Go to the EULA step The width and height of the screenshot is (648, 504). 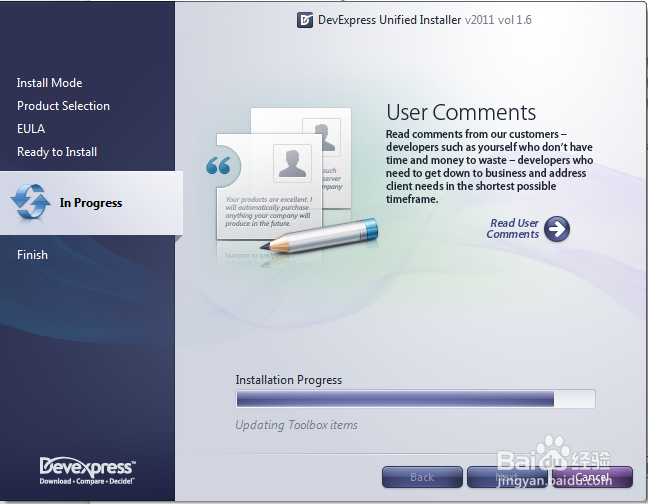pyautogui.click(x=31, y=128)
